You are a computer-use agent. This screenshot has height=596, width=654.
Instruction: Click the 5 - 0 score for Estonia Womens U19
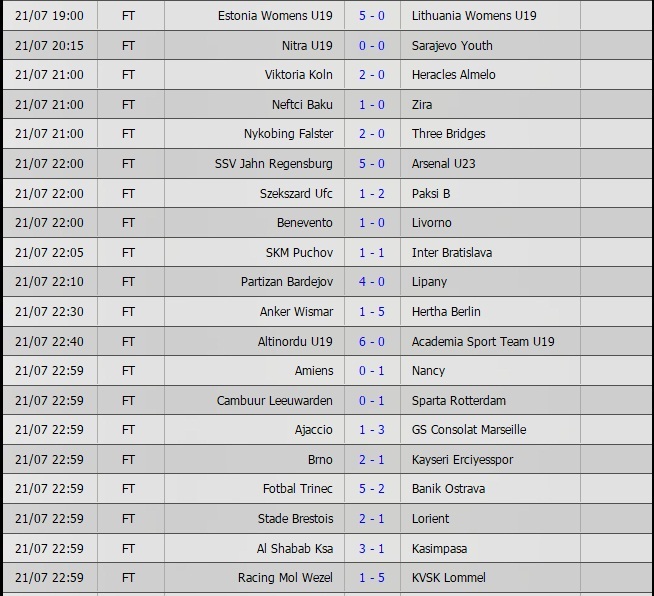[x=371, y=16]
